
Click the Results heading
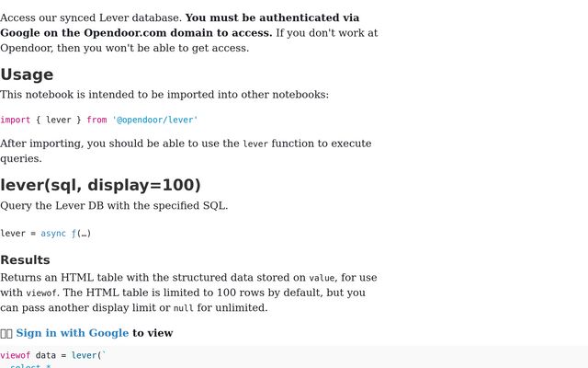click(x=25, y=260)
